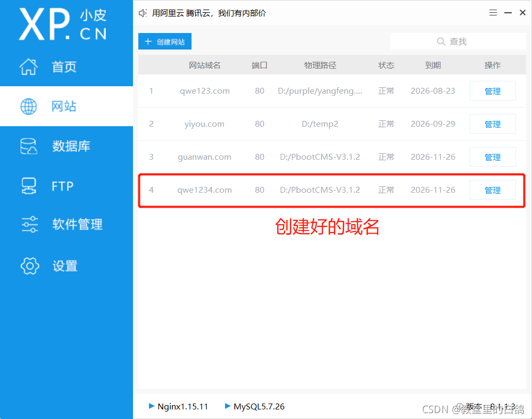Viewport: 532px width, 419px height.
Task: Click the XP.CN logo
Action: tap(63, 24)
